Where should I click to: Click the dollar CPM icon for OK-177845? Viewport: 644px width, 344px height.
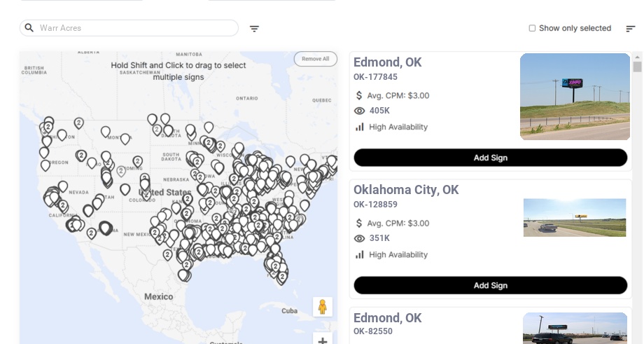[x=359, y=95]
